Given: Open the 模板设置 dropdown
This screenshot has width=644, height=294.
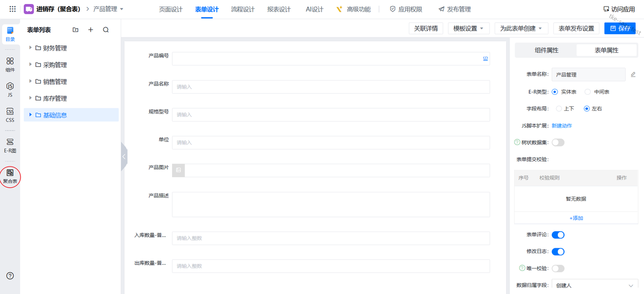Looking at the screenshot, I should pyautogui.click(x=468, y=29).
